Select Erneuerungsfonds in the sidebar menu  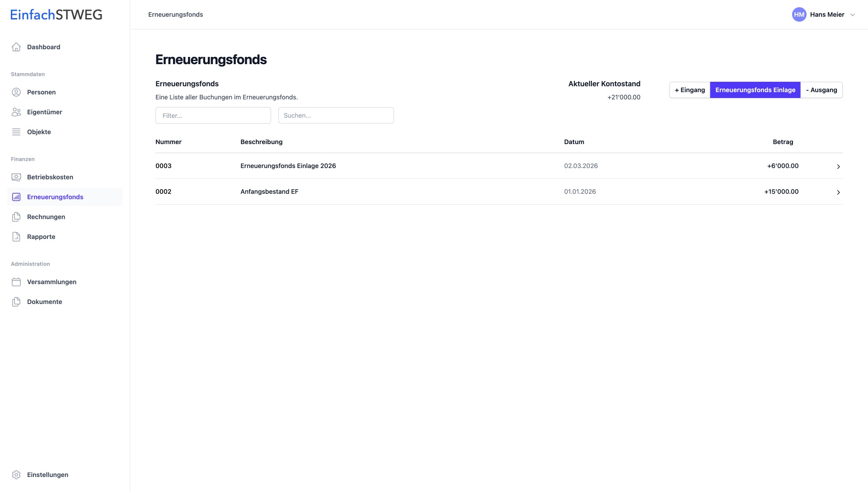(x=55, y=197)
